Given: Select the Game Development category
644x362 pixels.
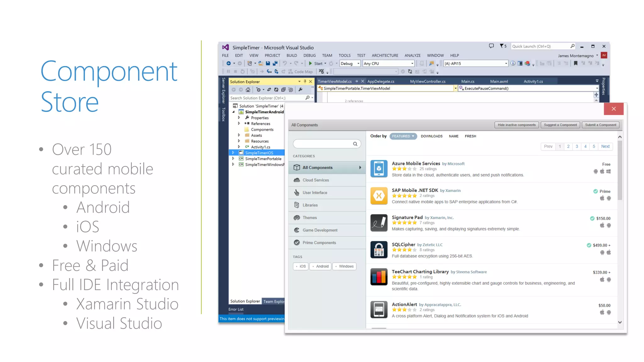Looking at the screenshot, I should 327,230.
